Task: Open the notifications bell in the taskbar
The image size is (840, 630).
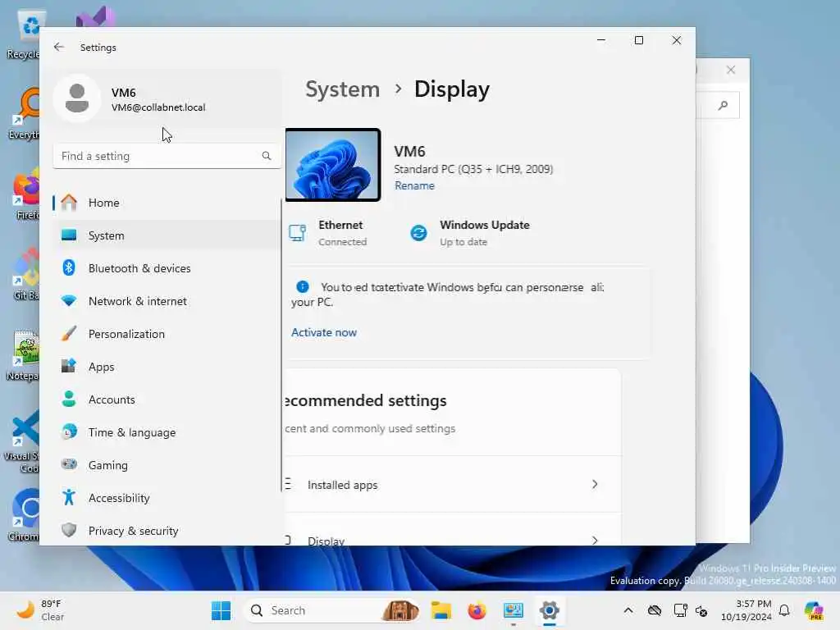Action: click(784, 610)
